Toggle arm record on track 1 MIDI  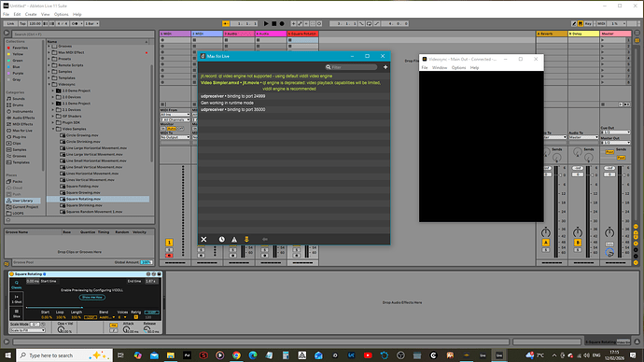coord(169,256)
